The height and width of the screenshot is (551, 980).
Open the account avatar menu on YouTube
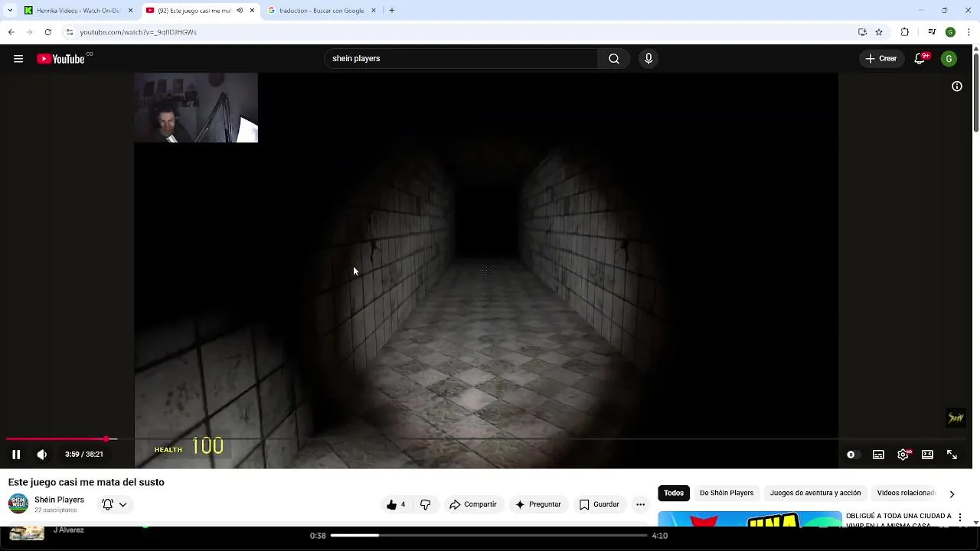949,59
